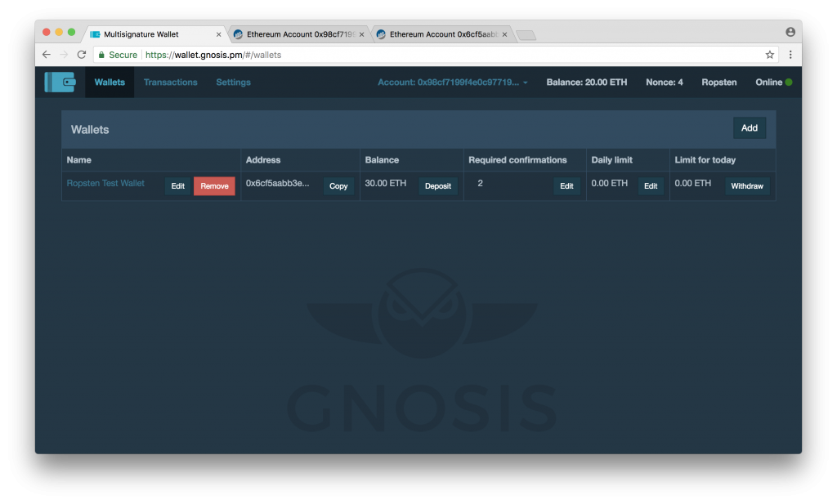Open the Ropsten Test Wallet link
This screenshot has width=837, height=504.
[105, 183]
